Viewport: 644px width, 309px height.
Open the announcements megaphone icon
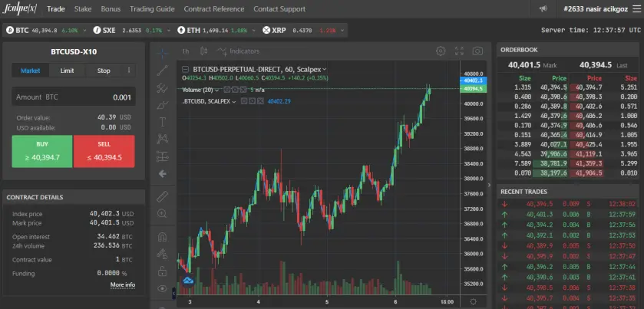[x=543, y=8]
